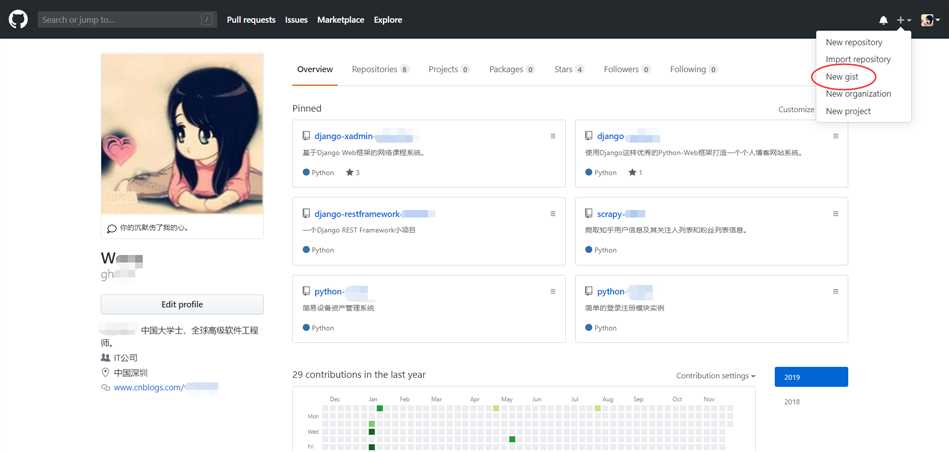This screenshot has height=452, width=949.
Task: Switch to the Packages tab
Action: point(512,70)
